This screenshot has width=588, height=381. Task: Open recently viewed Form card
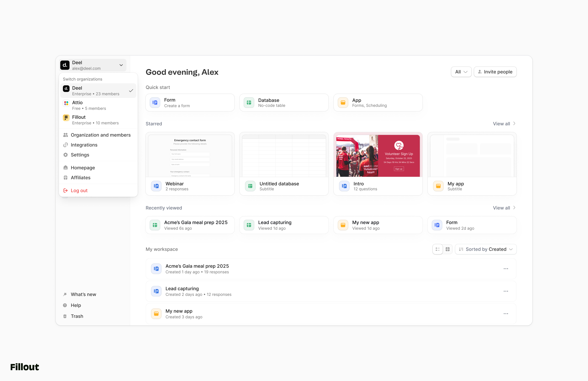coord(472,225)
